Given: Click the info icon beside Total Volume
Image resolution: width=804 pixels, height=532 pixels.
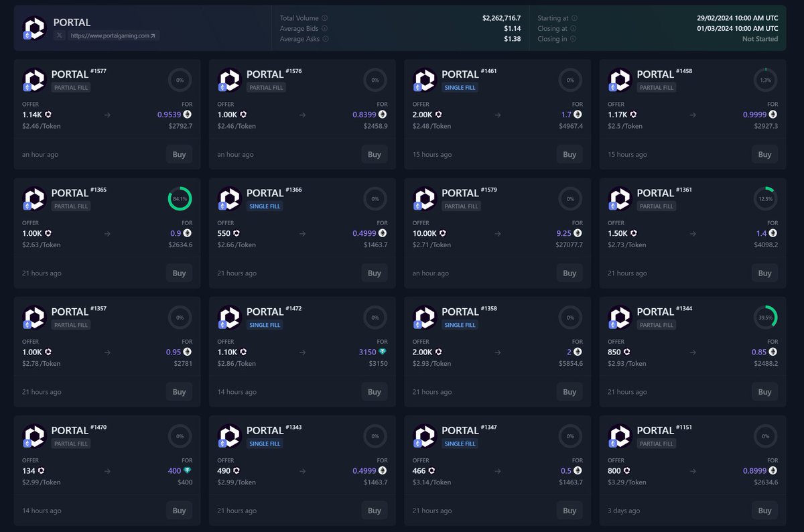Looking at the screenshot, I should [325, 18].
